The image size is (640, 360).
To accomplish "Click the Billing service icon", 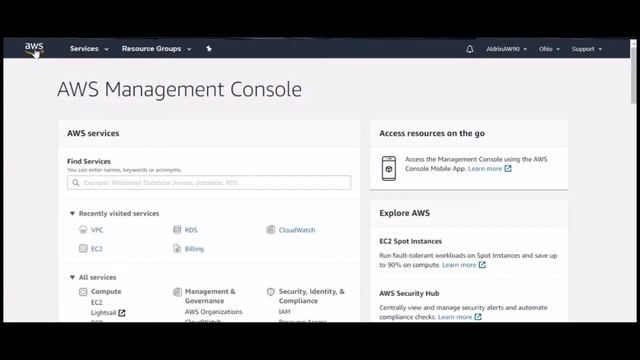I will click(177, 248).
